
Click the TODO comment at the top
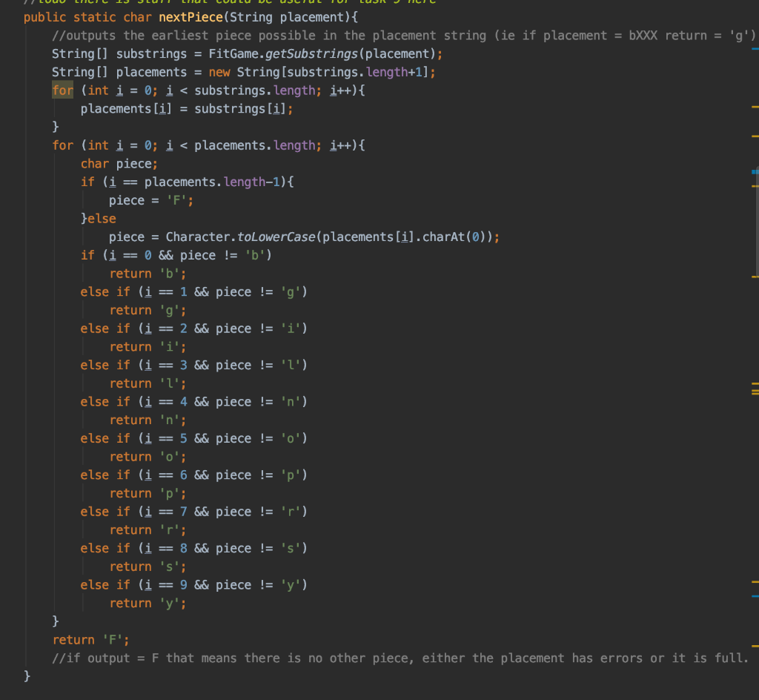click(x=222, y=2)
